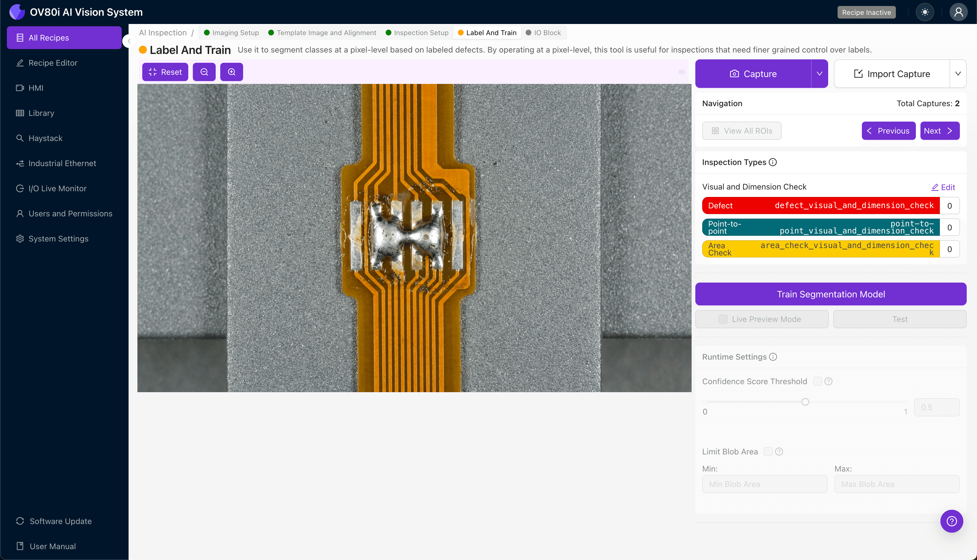The image size is (977, 560).
Task: Click the Edit link for inspection types
Action: (x=943, y=187)
